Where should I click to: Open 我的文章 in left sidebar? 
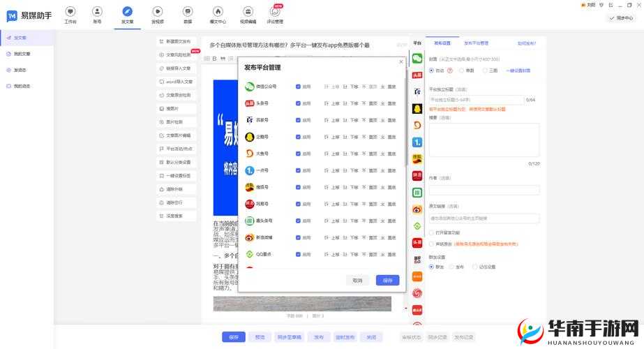point(22,54)
